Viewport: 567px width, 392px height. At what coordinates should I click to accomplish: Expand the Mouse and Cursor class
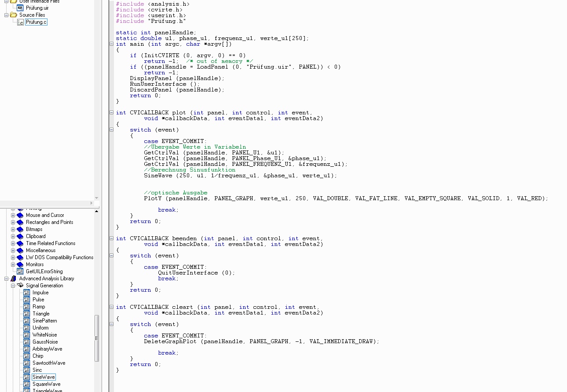click(13, 215)
